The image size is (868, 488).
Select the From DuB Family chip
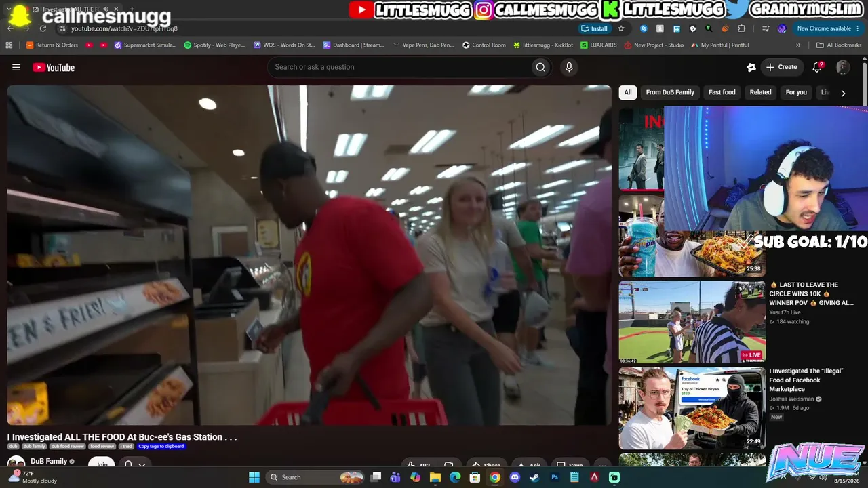(670, 92)
